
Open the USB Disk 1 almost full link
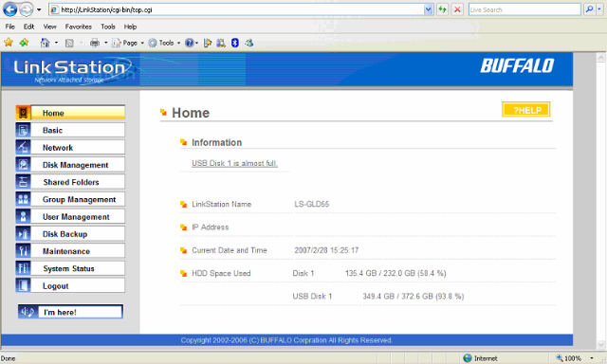pos(234,163)
